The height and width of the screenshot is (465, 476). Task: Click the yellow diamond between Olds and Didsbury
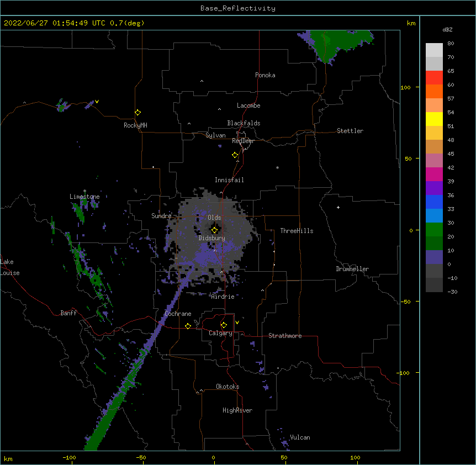[x=214, y=230]
